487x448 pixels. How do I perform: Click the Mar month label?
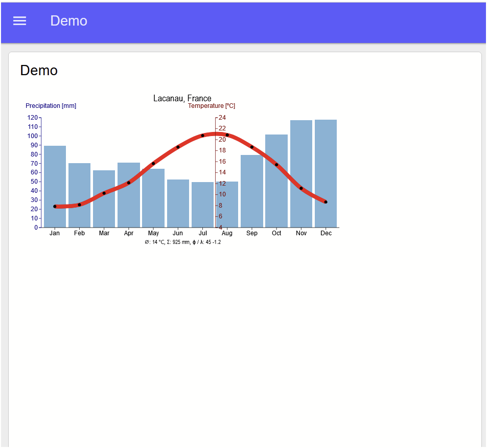tap(104, 233)
